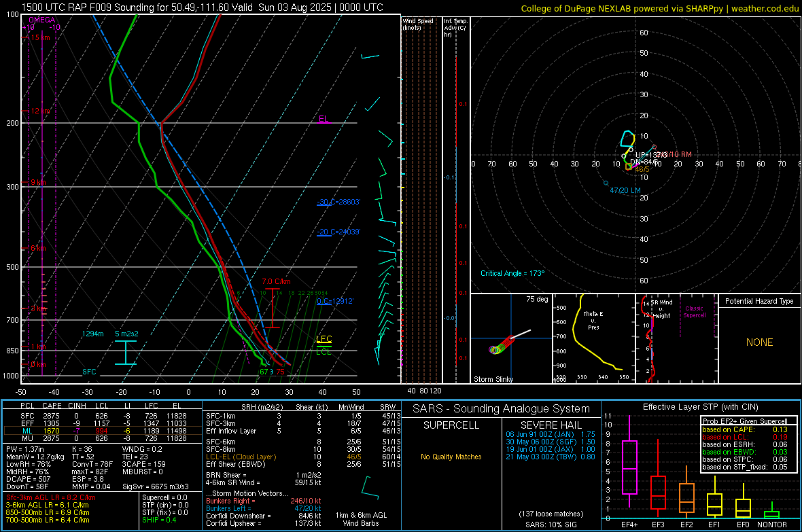Image resolution: width=802 pixels, height=532 pixels.
Task: Click the "Inf. Temp. Adv." panel header
Action: click(x=455, y=28)
